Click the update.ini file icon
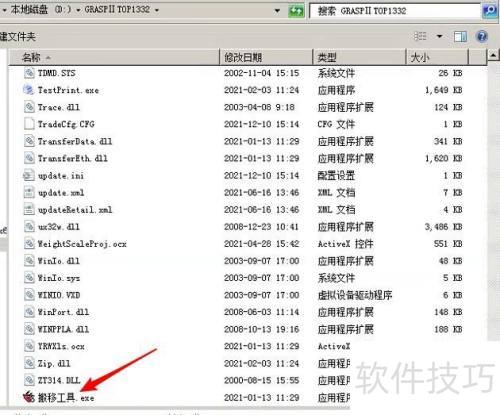Viewport: 500px width, 415px height. click(29, 175)
